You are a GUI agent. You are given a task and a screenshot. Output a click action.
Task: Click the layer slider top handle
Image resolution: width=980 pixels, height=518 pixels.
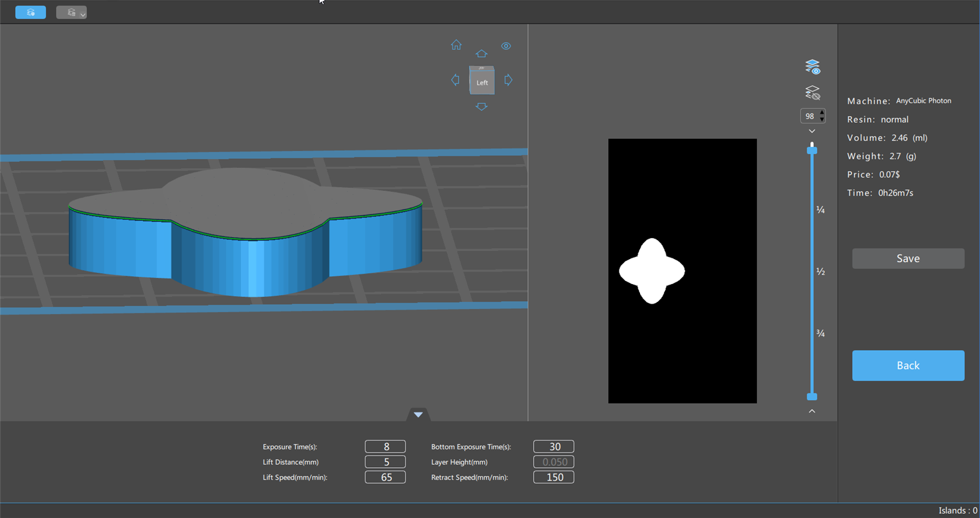pyautogui.click(x=812, y=150)
